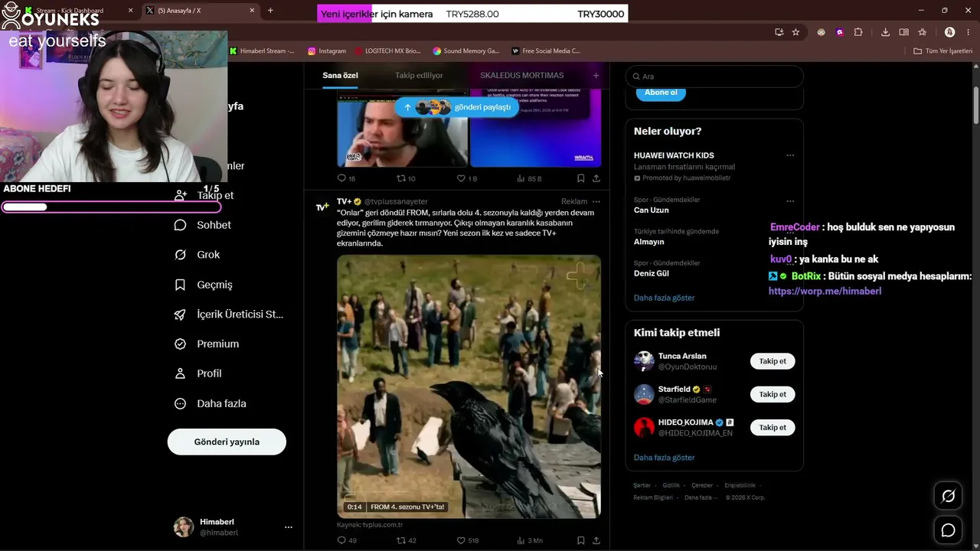Show more suggestions under Kimi takip etmeli
Viewport: 980px width, 551px height.
coord(664,458)
